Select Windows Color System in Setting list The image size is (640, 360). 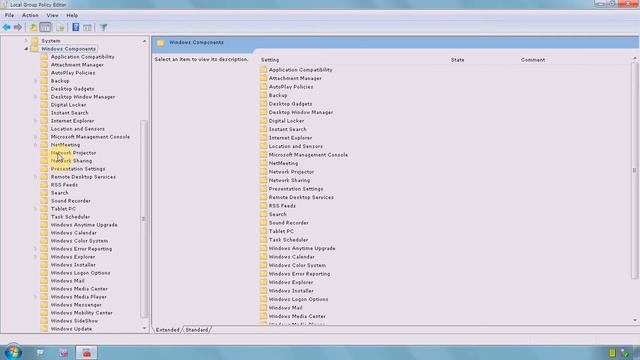tap(297, 265)
